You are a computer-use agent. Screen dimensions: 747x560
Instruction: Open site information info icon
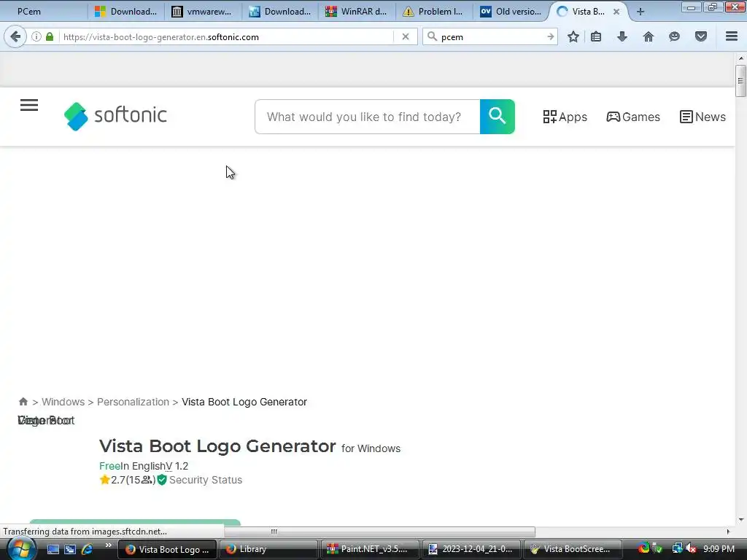36,36
